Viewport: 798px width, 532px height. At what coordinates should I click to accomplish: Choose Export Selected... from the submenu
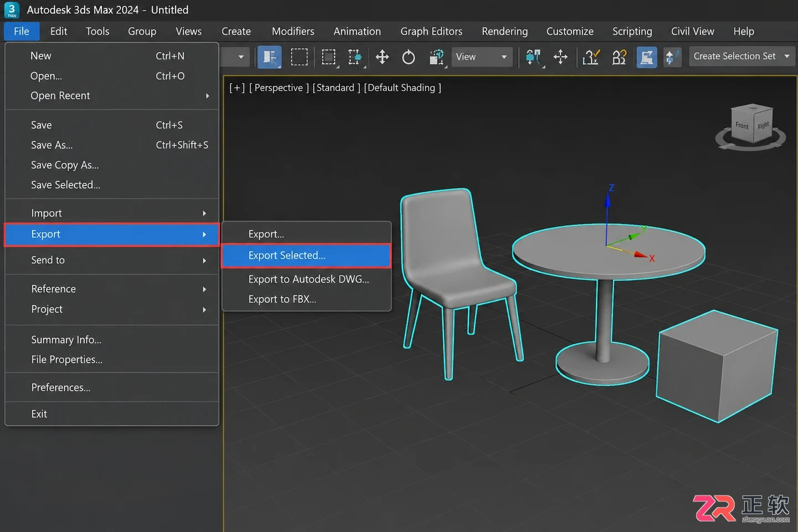306,255
